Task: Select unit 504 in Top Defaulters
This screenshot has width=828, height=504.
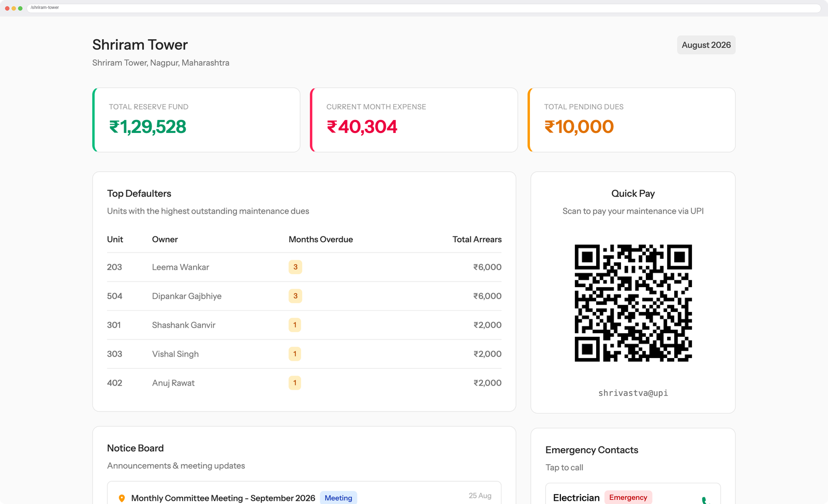Action: [114, 296]
